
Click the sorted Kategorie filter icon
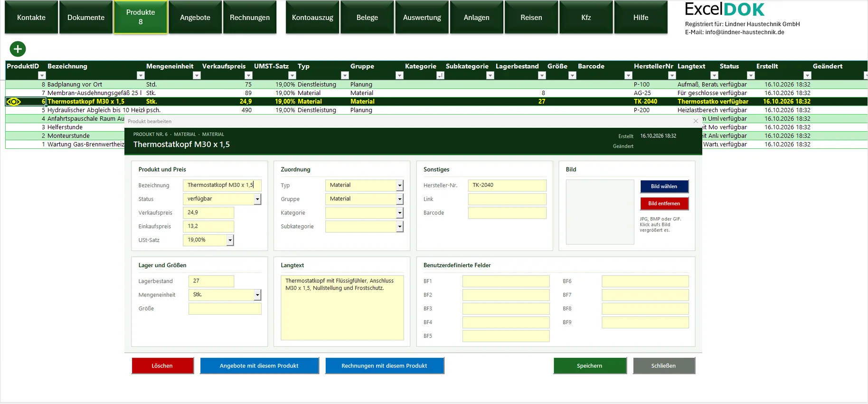[x=440, y=76]
